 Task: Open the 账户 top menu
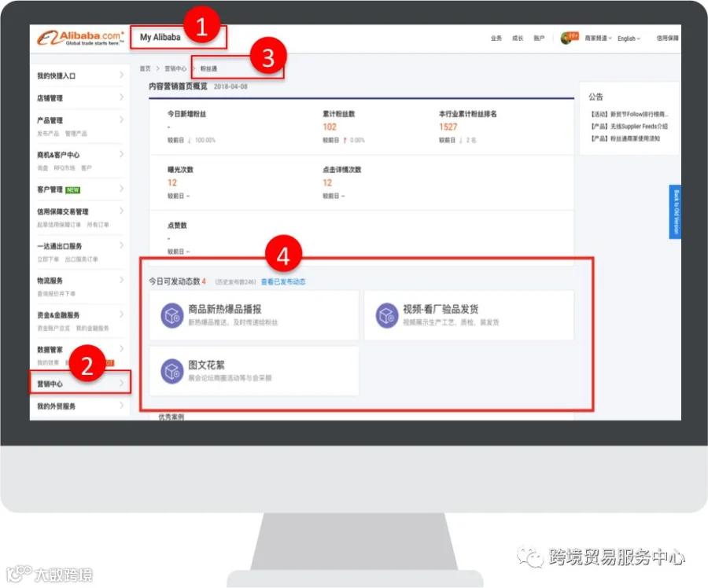click(539, 39)
